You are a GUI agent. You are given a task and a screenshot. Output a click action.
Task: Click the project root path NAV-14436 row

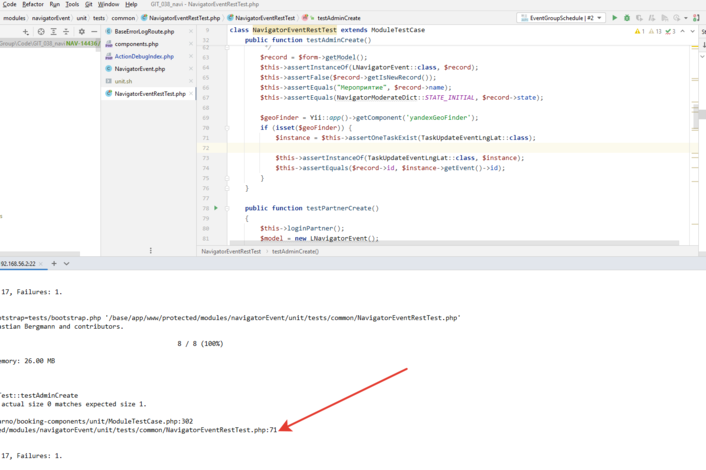point(50,44)
